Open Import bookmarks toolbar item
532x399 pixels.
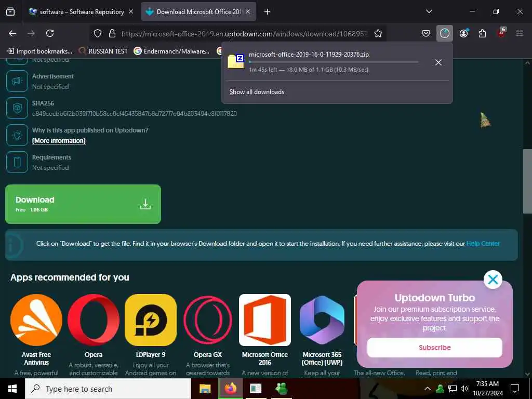tap(39, 51)
